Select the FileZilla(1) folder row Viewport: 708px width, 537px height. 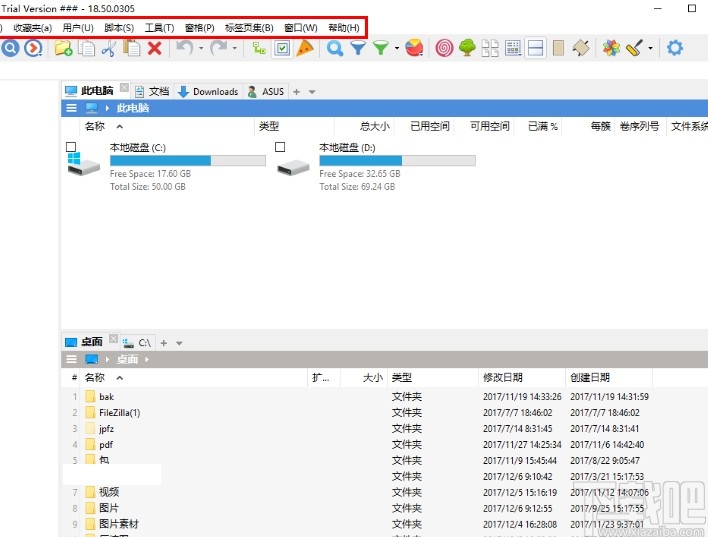[x=384, y=413]
